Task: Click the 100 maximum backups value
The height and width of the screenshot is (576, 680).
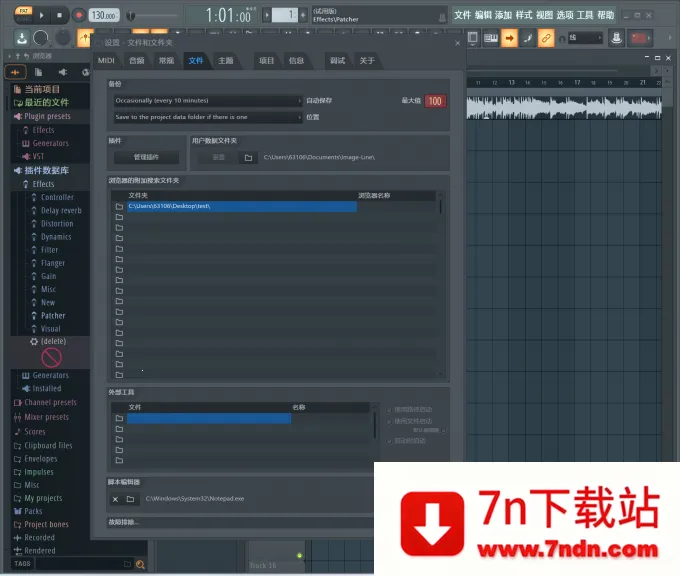Action: tap(435, 101)
